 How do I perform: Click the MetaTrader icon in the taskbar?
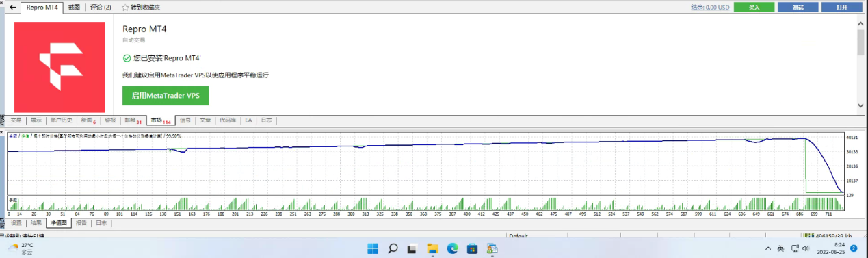click(492, 248)
